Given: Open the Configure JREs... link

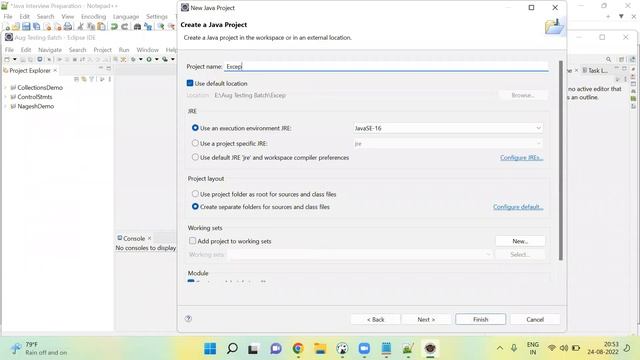Looking at the screenshot, I should tap(522, 158).
